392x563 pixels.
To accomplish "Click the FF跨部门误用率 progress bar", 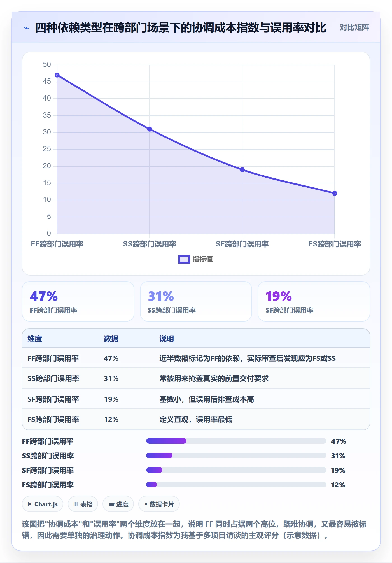I will (x=236, y=441).
